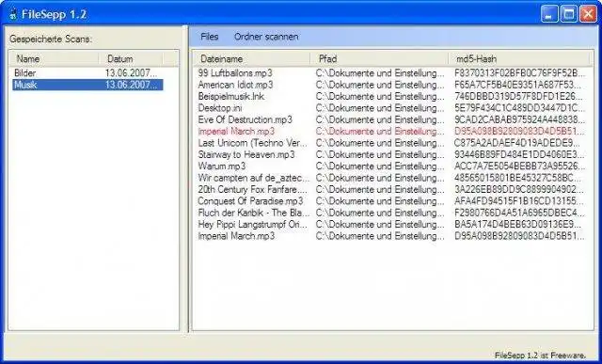This screenshot has width=602, height=364.
Task: Click hash starting 9CAD2CABAB975924
Action: tap(519, 119)
